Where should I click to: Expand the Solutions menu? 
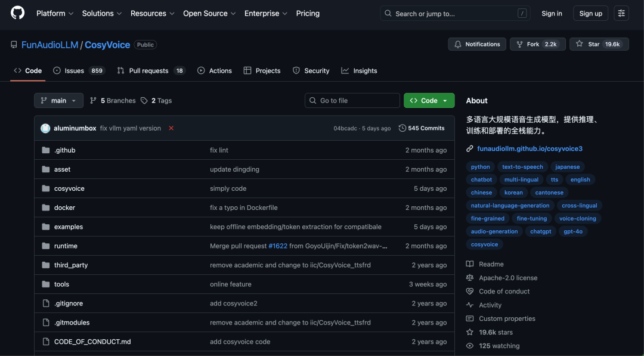point(101,14)
